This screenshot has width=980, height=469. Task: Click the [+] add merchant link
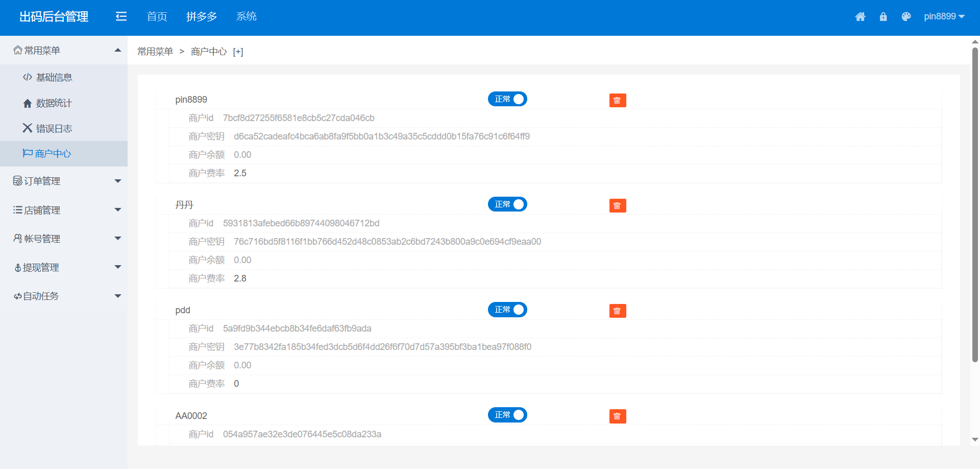[x=238, y=52]
